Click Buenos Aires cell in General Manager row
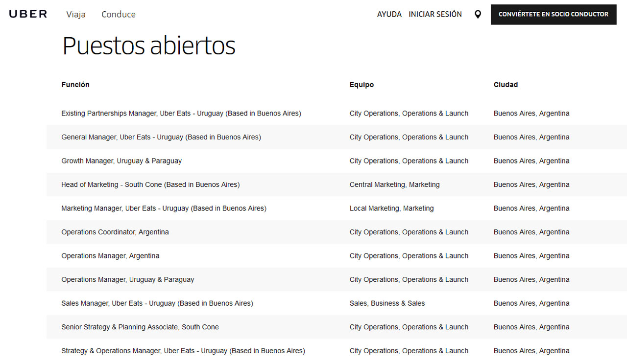Viewport: 627px width, 364px height. [x=531, y=137]
